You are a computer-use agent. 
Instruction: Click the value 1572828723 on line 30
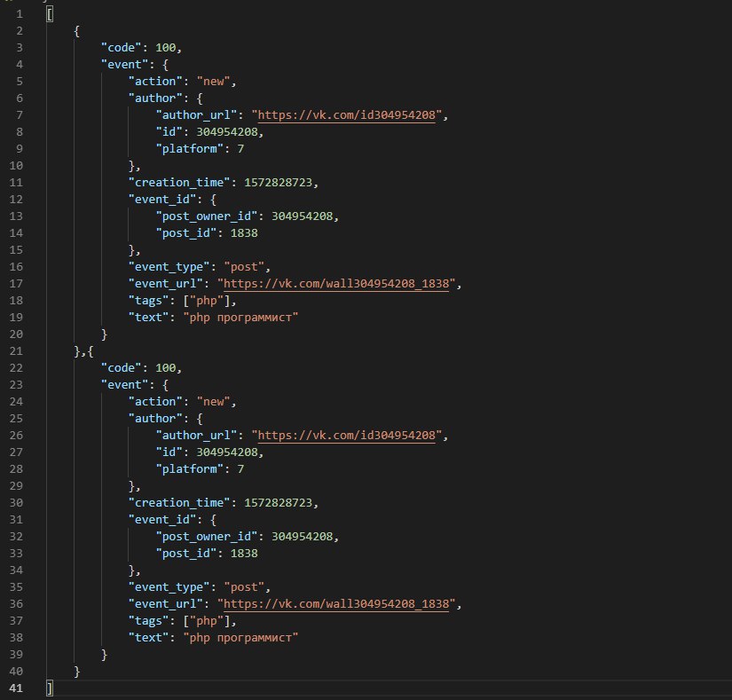[279, 503]
